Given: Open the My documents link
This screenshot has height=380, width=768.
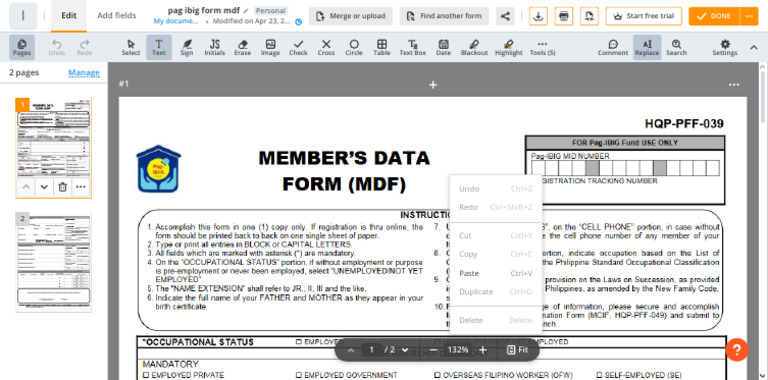Looking at the screenshot, I should [175, 21].
